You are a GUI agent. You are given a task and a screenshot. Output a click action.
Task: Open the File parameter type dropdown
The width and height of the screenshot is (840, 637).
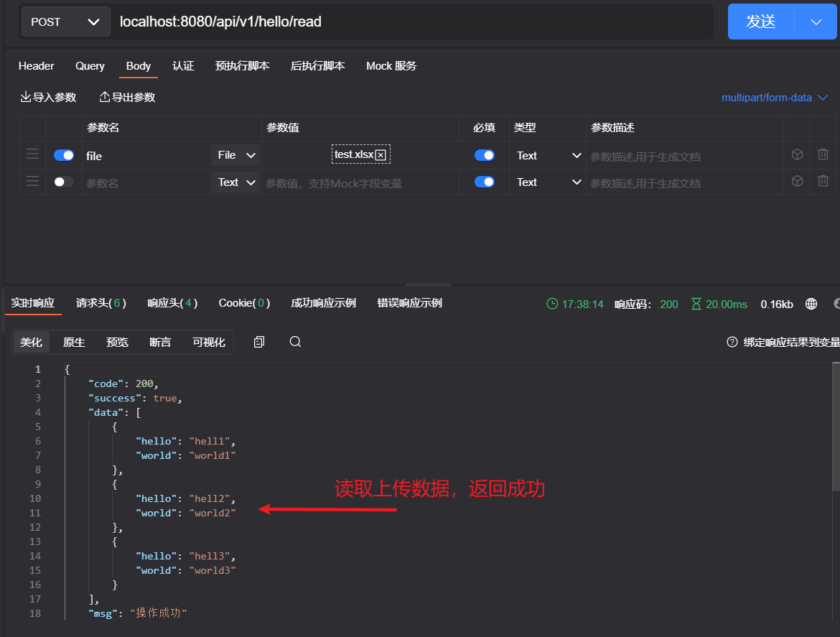[235, 155]
